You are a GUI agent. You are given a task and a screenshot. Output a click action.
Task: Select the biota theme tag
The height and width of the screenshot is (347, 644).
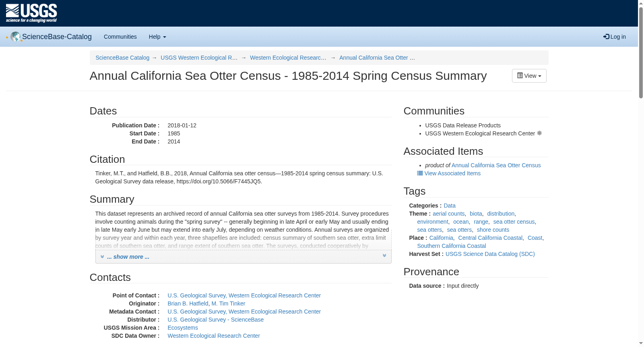(476, 214)
